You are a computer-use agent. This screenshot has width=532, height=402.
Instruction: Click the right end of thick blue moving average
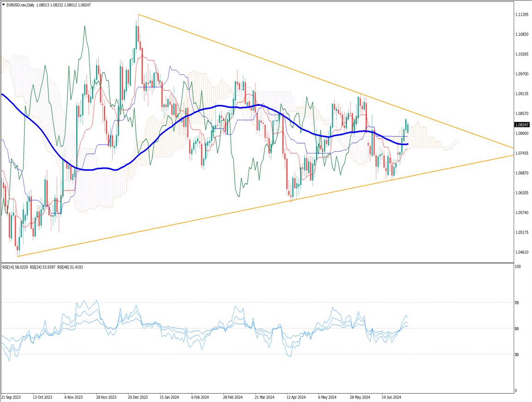click(407, 144)
